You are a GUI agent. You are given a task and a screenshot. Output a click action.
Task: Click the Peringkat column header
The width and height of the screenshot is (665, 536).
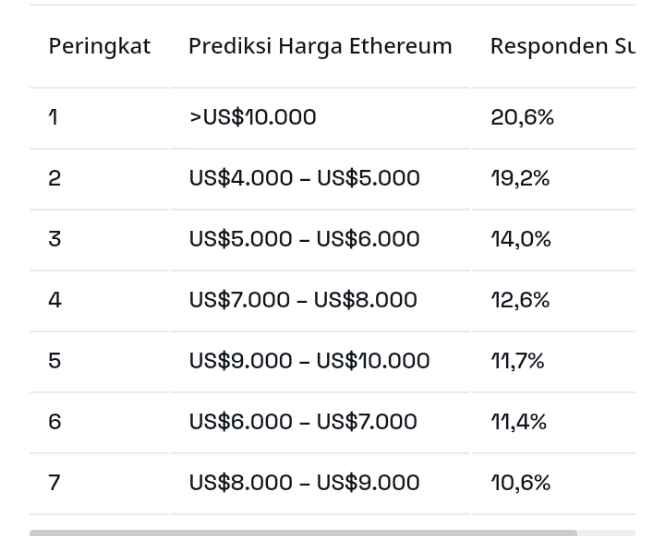[99, 46]
